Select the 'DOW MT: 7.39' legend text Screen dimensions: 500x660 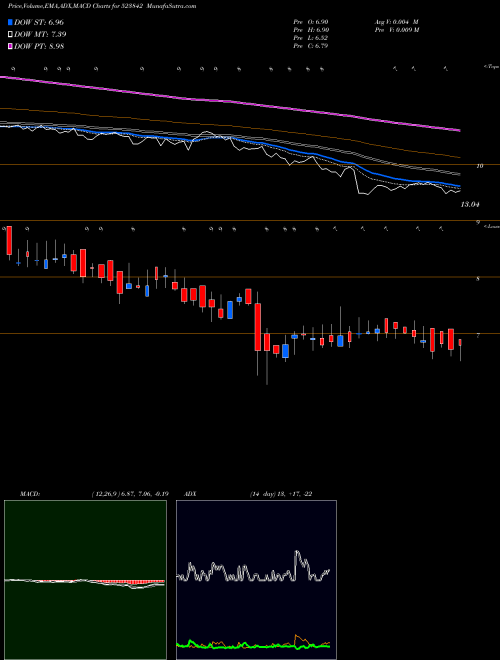tap(40, 35)
